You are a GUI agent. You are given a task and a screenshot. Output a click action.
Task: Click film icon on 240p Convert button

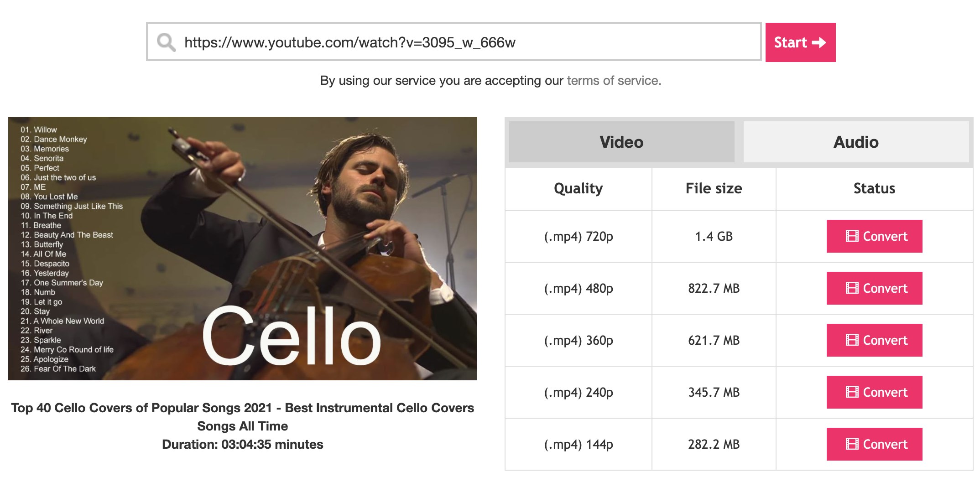852,392
